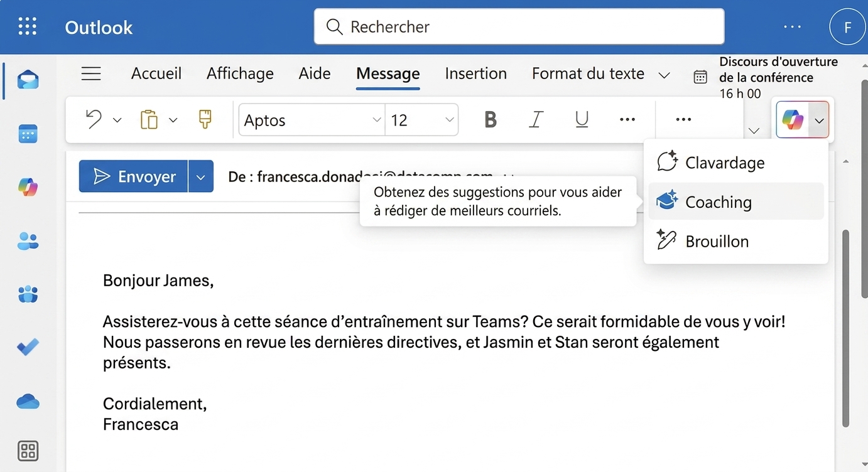Click the Copilot button in ribbon

[x=793, y=119]
